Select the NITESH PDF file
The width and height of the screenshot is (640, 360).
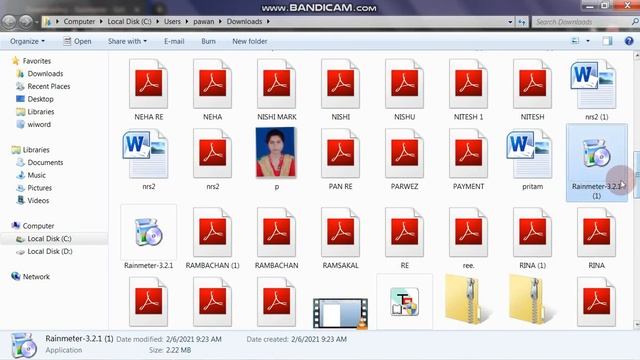point(532,90)
